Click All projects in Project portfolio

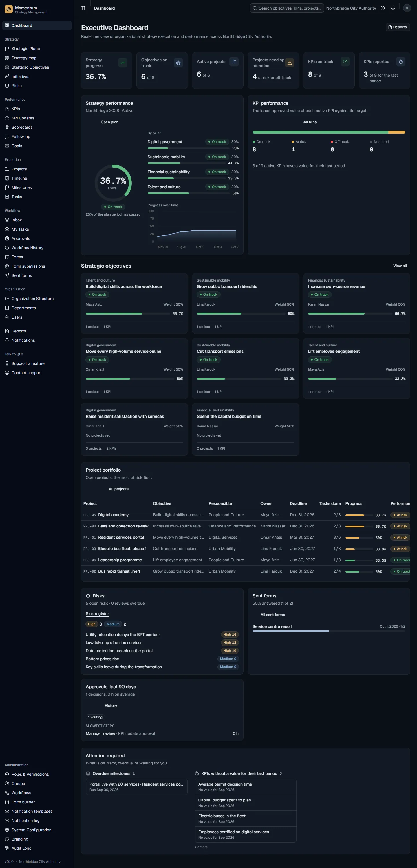tap(119, 489)
